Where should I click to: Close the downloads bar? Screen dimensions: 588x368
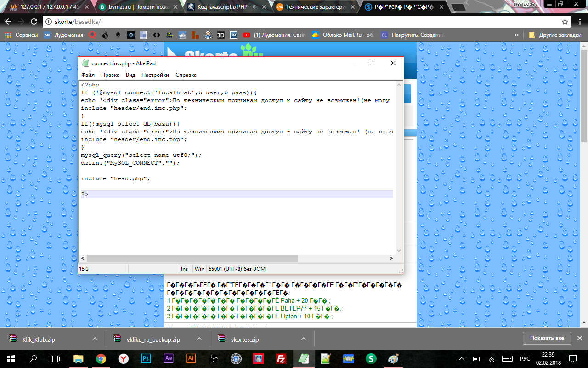580,338
